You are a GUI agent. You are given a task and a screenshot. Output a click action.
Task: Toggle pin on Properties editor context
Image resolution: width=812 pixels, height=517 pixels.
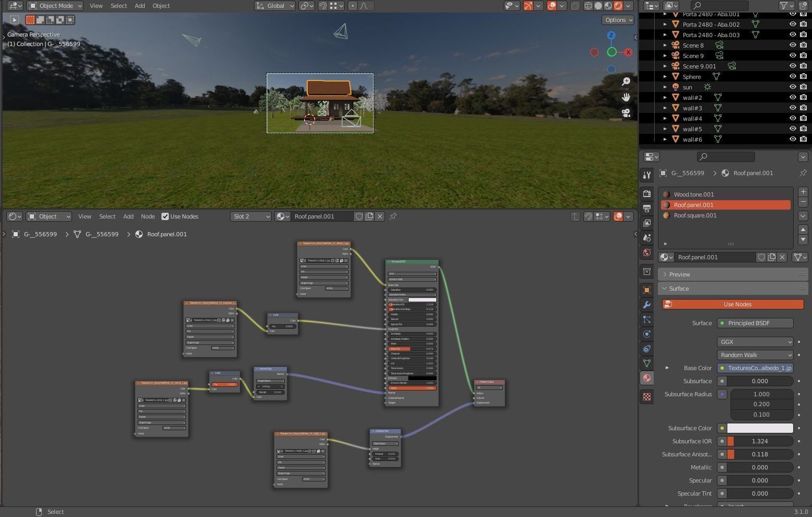(x=803, y=173)
